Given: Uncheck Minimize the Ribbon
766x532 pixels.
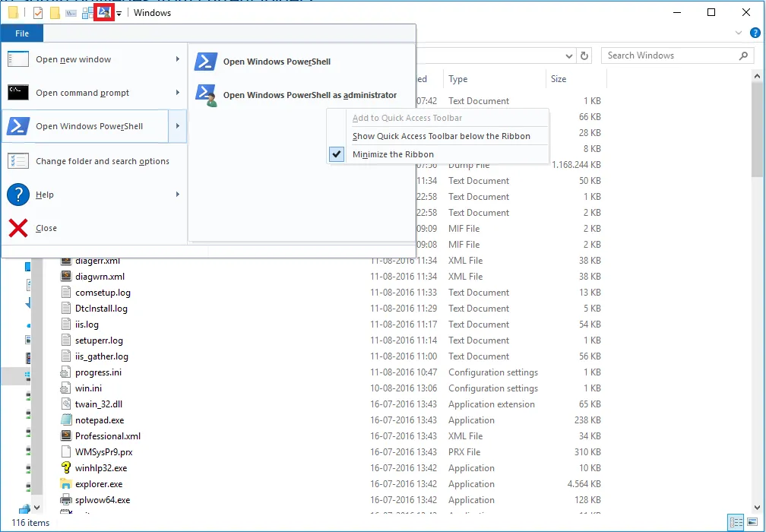Looking at the screenshot, I should (x=438, y=154).
